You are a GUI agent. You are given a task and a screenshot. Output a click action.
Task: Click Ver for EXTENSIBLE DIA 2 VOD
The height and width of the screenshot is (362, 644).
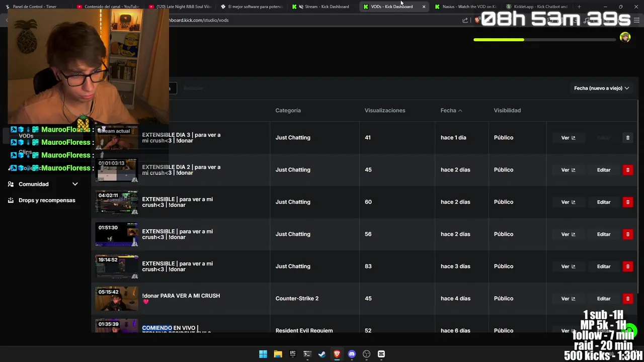(568, 170)
